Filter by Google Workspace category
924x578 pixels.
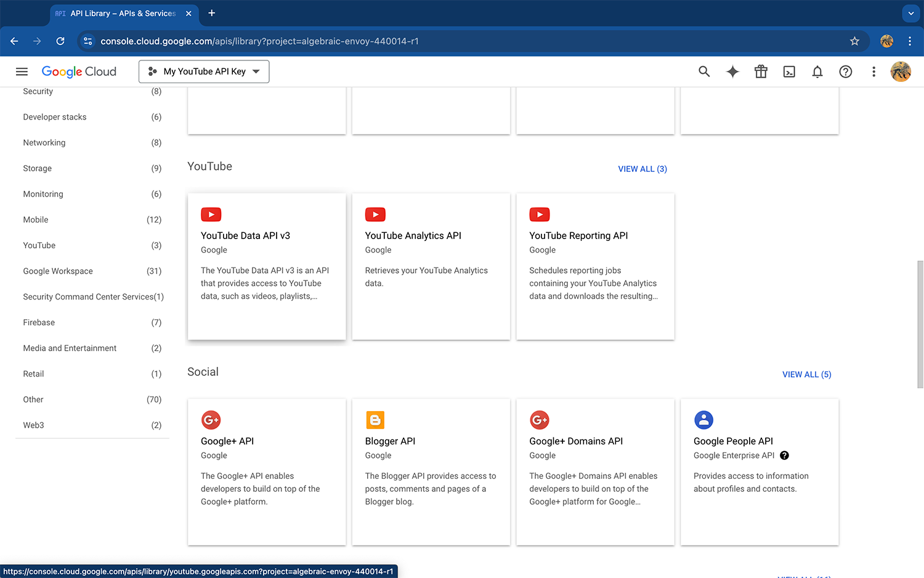click(92, 271)
